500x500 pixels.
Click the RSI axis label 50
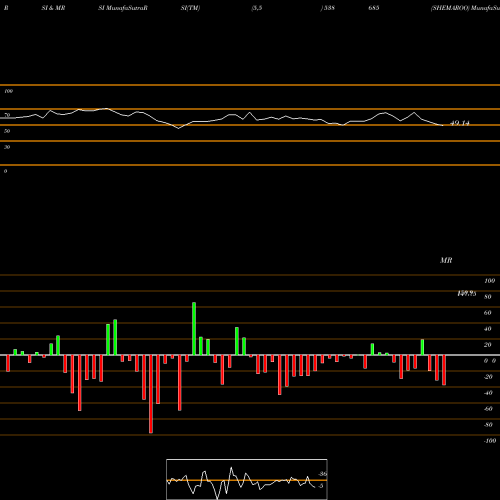(7, 131)
